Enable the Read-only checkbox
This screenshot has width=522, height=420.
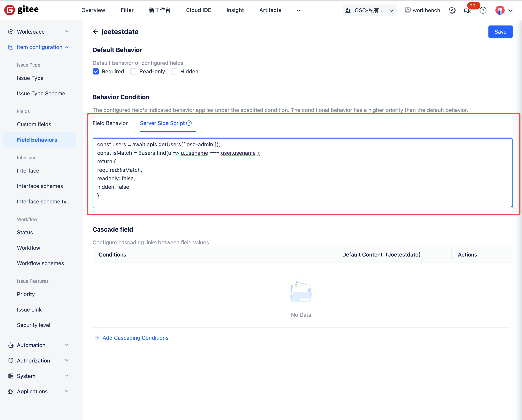pos(133,71)
